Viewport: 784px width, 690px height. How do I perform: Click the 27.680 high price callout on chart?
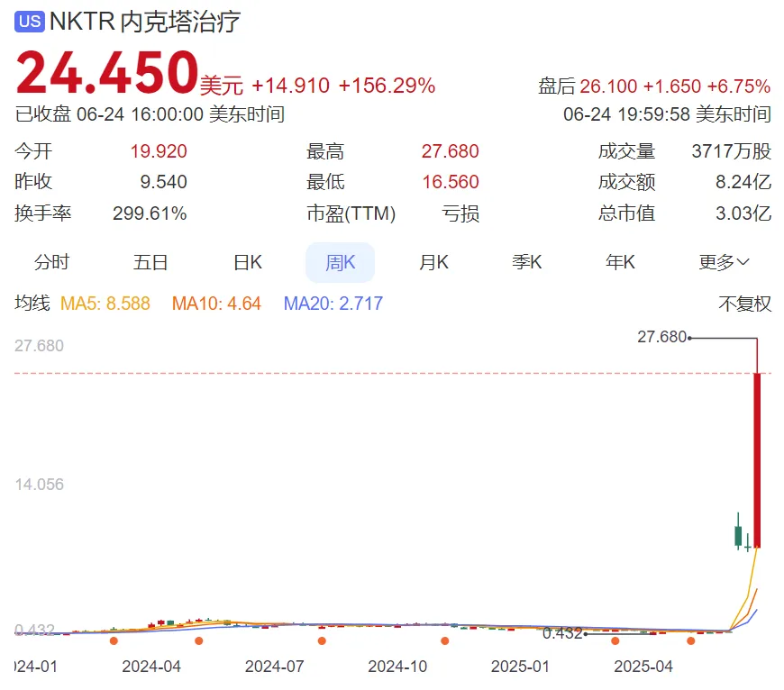click(661, 337)
